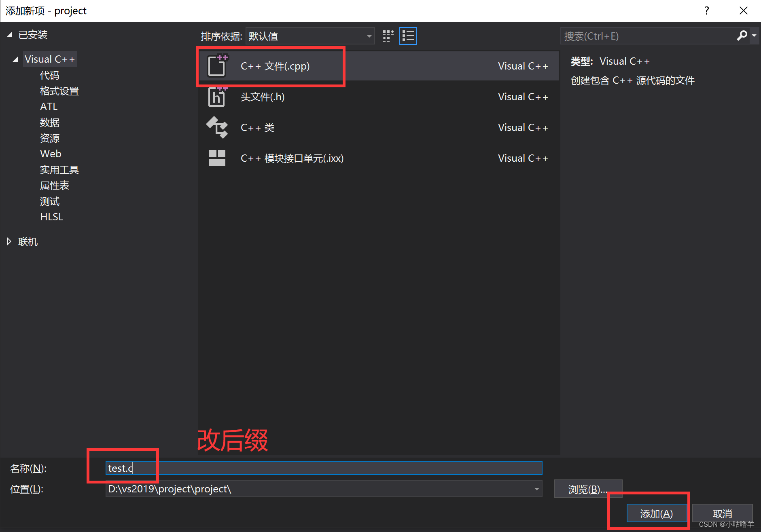The width and height of the screenshot is (761, 532).
Task: Open the 排序依据 sort dropdown
Action: coord(369,36)
